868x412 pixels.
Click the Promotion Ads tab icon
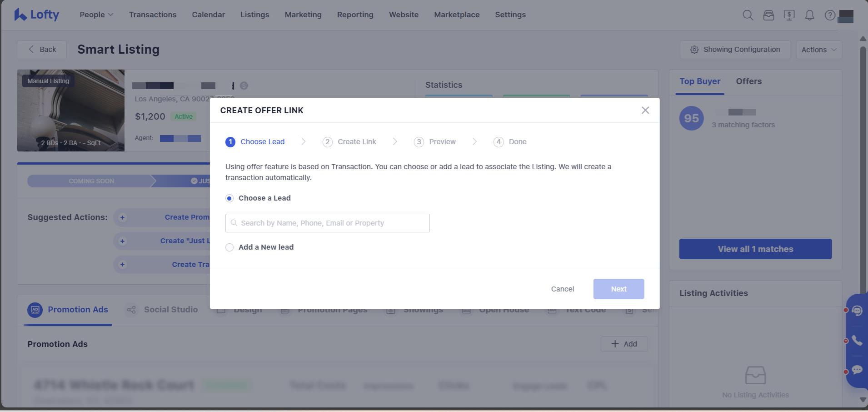[x=35, y=310]
